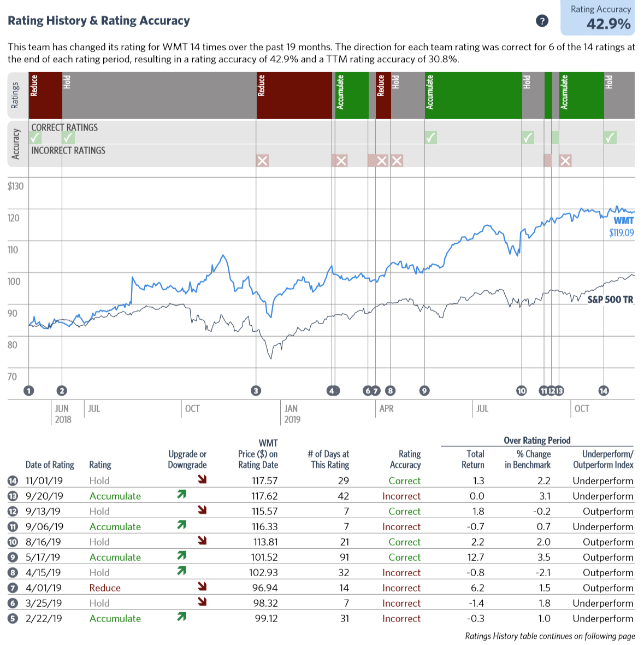Toggle the correct rating checkmark near marker 14
Screen dimensions: 644x645
610,137
